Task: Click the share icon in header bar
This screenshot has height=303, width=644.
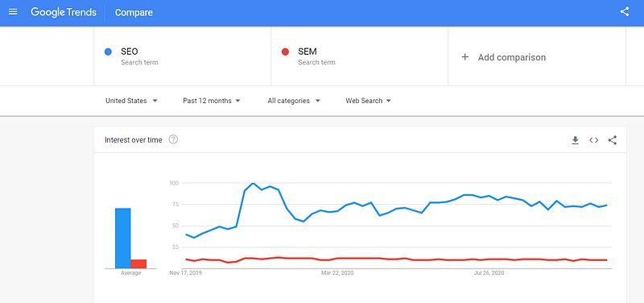Action: [x=625, y=12]
